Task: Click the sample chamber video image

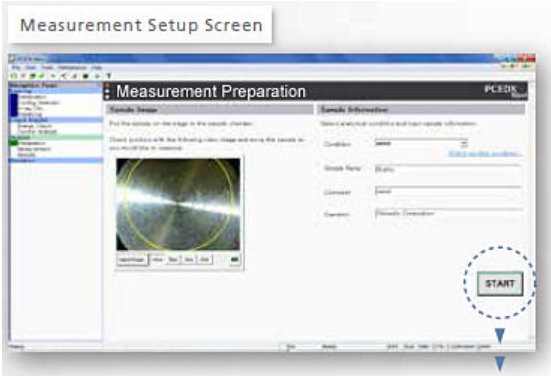Action: click(178, 204)
